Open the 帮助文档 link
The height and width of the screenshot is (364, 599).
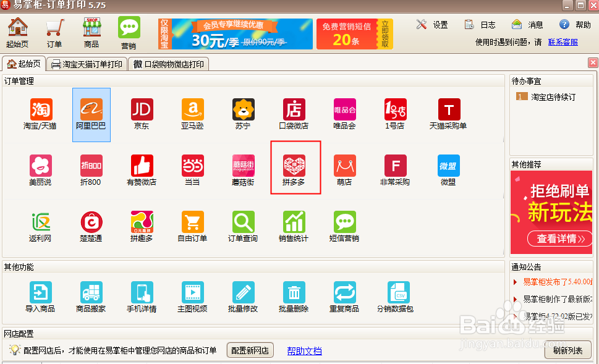click(305, 350)
